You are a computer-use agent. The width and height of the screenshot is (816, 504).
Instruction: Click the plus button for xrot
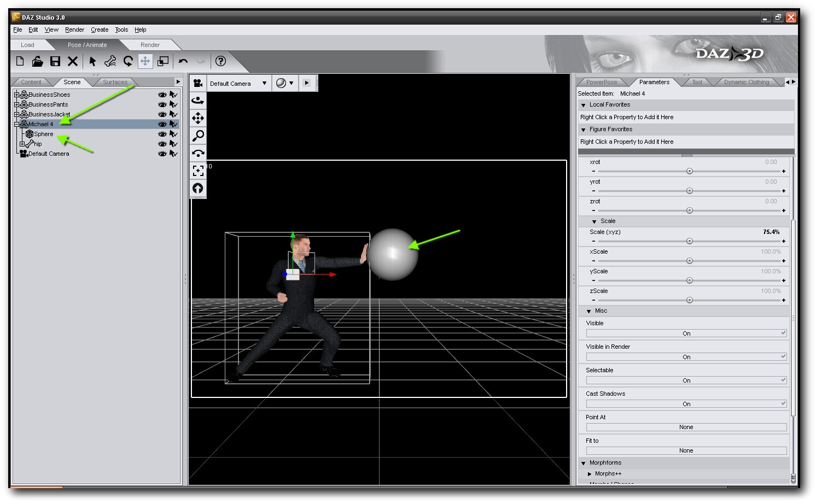(x=784, y=171)
